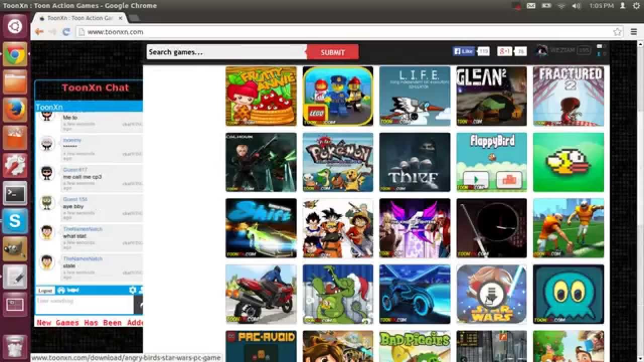The height and width of the screenshot is (362, 644).
Task: Open the Fruity Annie game thumbnail
Action: pyautogui.click(x=261, y=96)
